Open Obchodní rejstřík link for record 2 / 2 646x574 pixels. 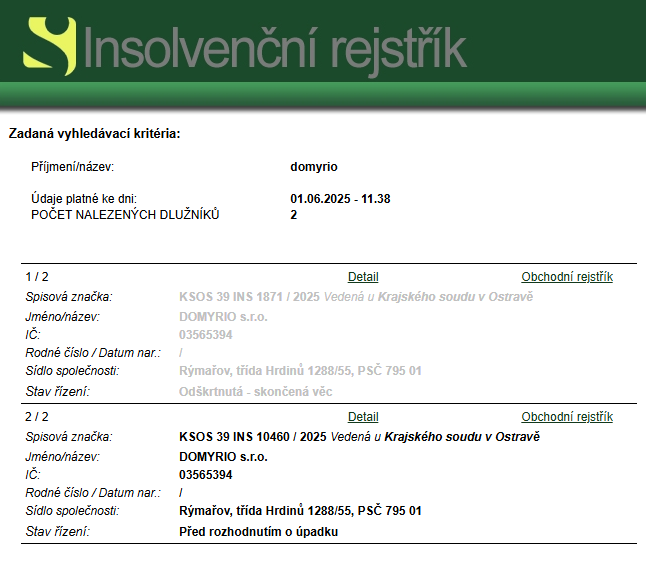pos(567,417)
